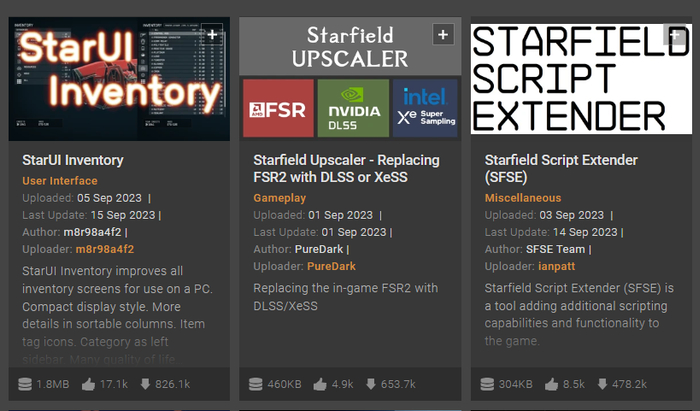The image size is (700, 411).
Task: Click upload date 05 Sep 2023
Action: point(109,198)
